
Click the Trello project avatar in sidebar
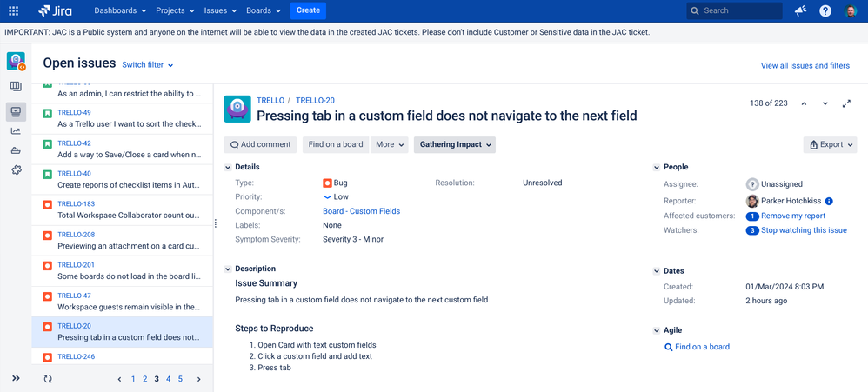16,61
